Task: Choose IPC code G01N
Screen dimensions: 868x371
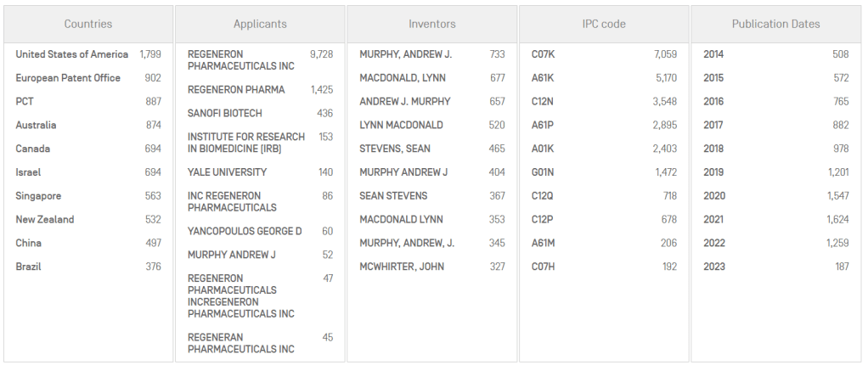Action: tap(544, 172)
